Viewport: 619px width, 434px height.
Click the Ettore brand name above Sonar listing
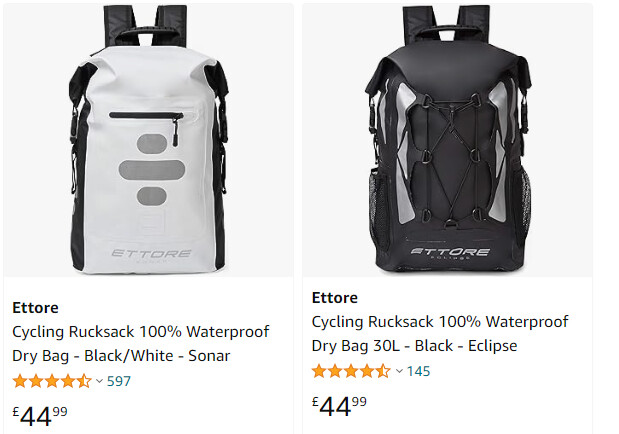pyautogui.click(x=35, y=308)
